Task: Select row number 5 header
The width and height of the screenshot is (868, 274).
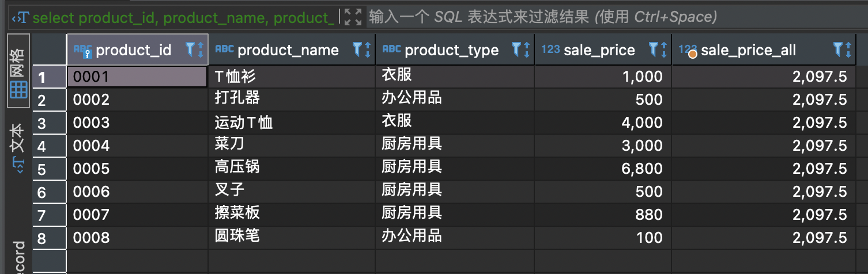Action: tap(50, 168)
